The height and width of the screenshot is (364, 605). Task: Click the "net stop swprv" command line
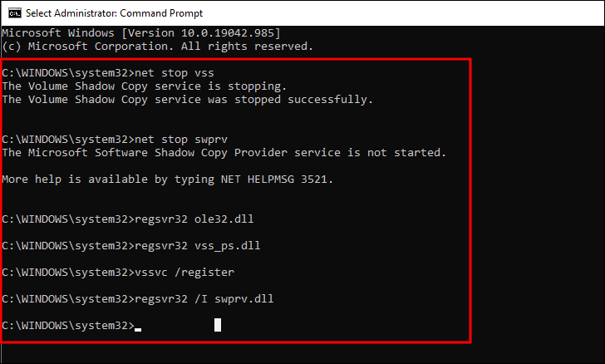click(115, 139)
